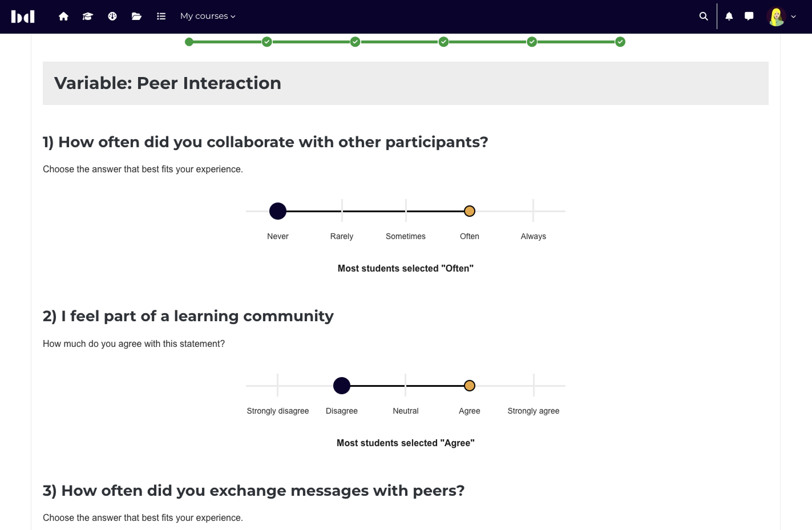The image size is (812, 530).
Task: Expand the My courses dropdown
Action: coord(208,17)
